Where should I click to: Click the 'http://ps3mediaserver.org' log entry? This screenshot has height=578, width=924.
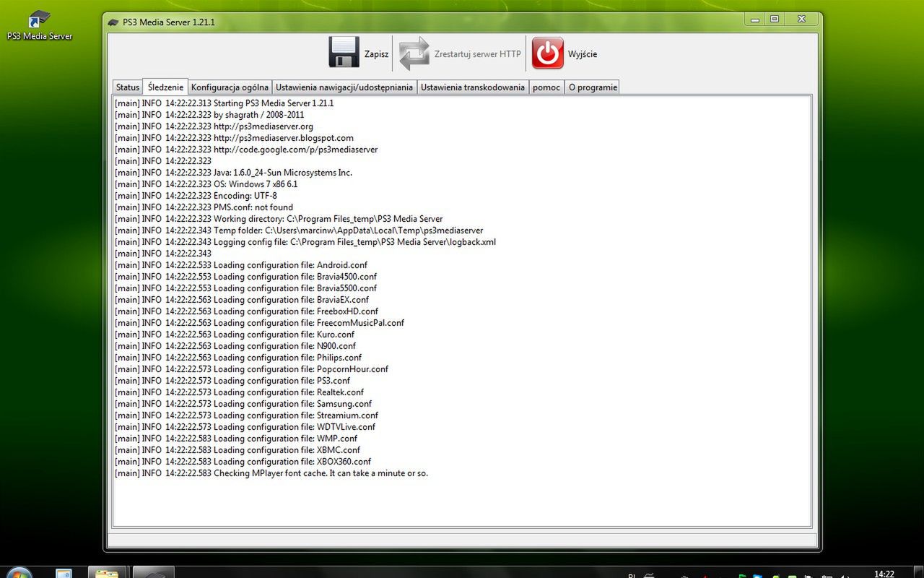coord(214,126)
